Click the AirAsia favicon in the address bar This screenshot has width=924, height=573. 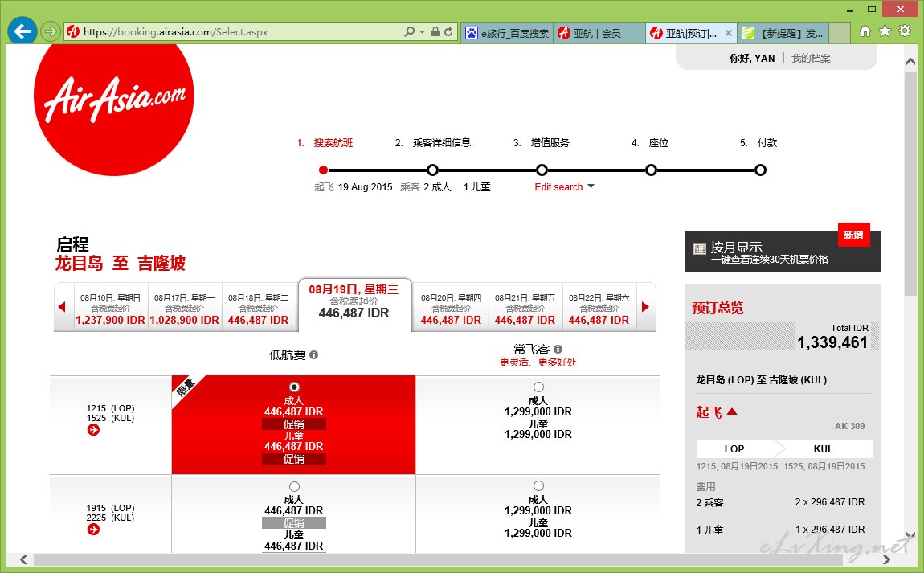coord(73,32)
